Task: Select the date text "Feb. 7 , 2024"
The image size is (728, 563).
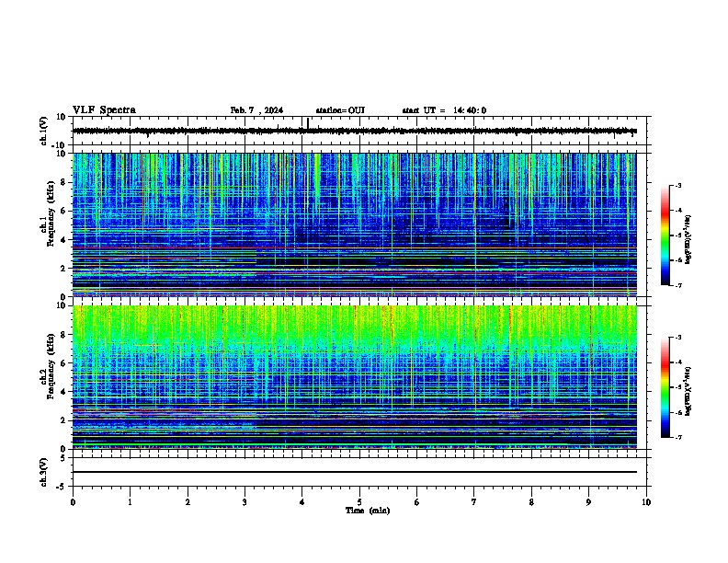Action: [x=256, y=110]
